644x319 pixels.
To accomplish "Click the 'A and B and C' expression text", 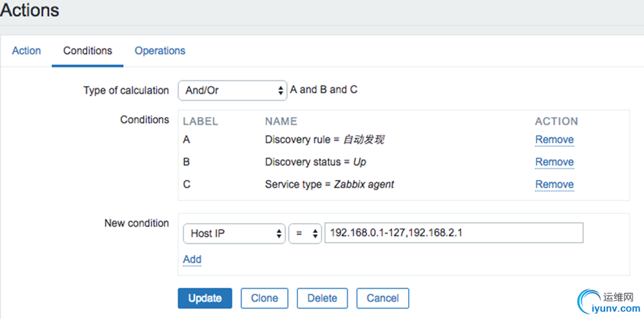I will [323, 90].
